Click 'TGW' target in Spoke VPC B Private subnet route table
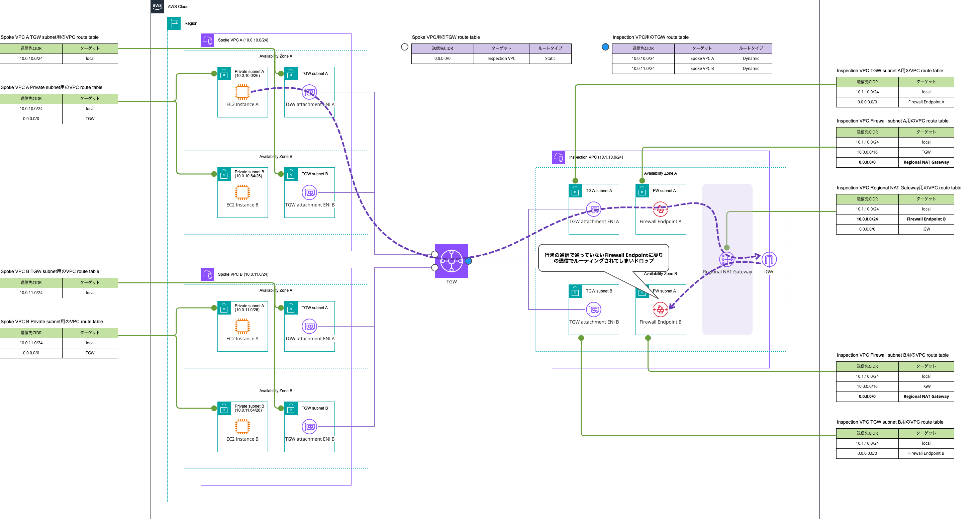 [90, 353]
